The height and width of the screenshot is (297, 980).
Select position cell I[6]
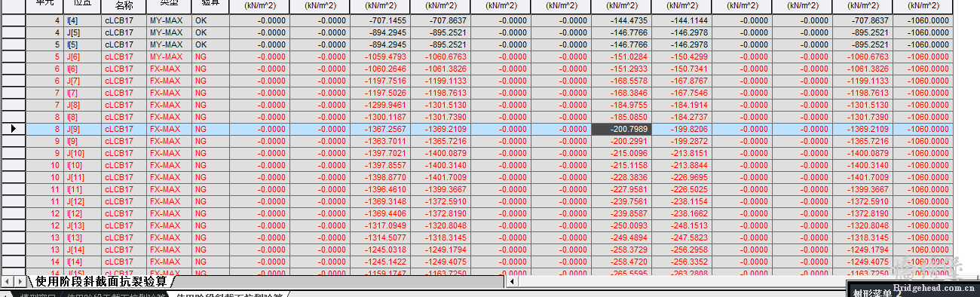pos(83,69)
